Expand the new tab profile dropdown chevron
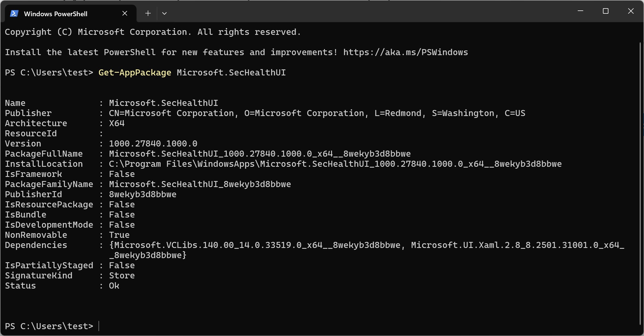This screenshot has width=644, height=336. pyautogui.click(x=164, y=13)
